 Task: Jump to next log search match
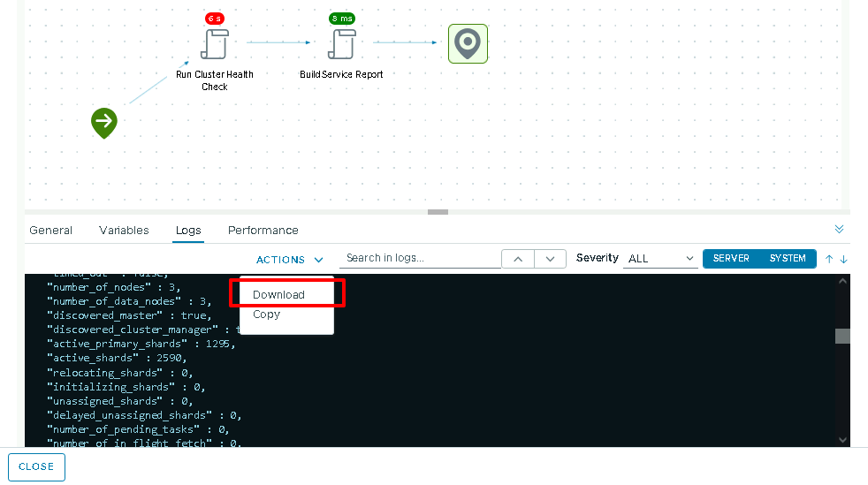pos(550,259)
